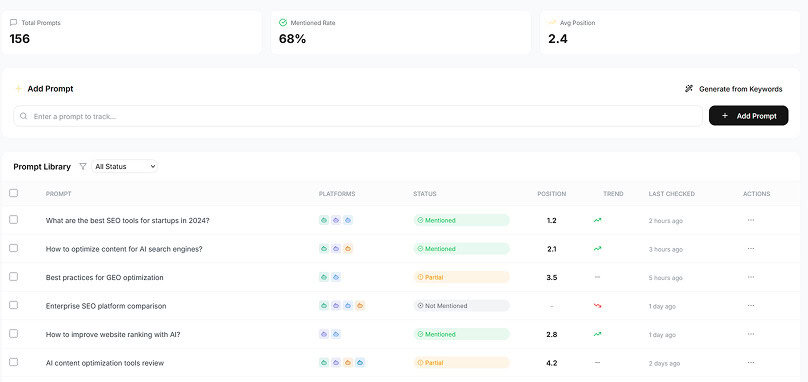Click the '2 days ago' last checked cell
Image resolution: width=808 pixels, height=382 pixels.
click(664, 363)
